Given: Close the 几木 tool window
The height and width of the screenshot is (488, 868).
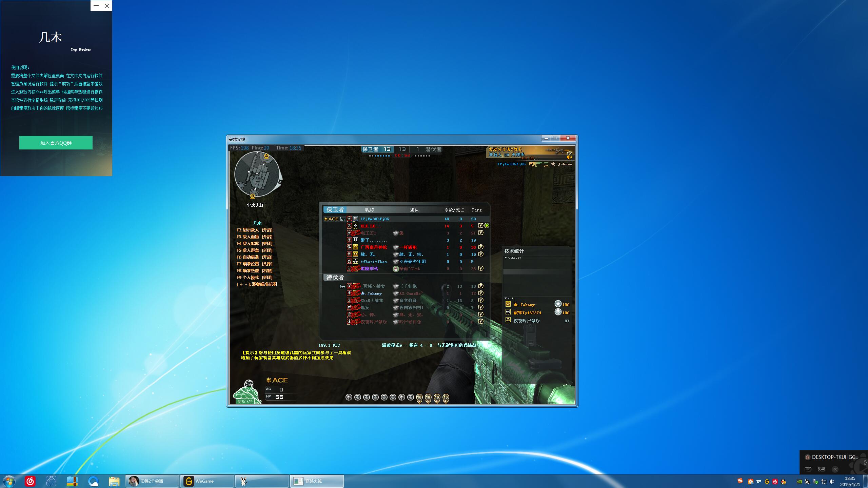Looking at the screenshot, I should (x=107, y=6).
